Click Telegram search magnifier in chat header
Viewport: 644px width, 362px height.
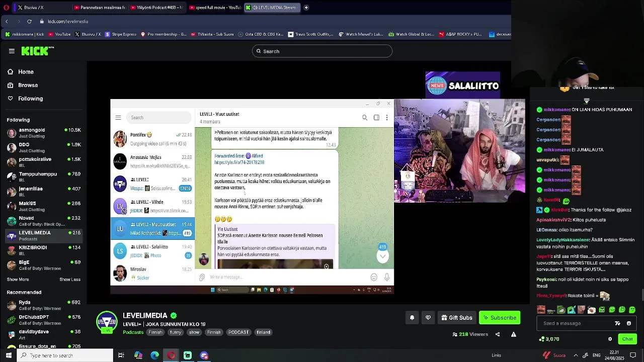365,118
